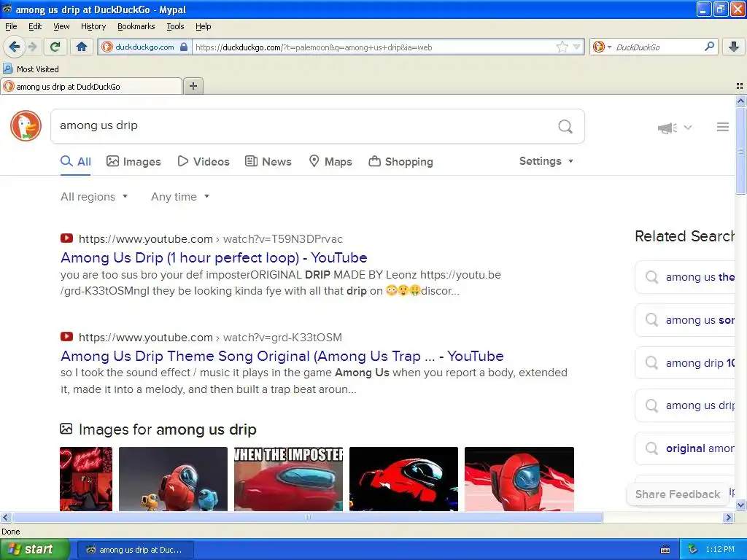This screenshot has width=747, height=560.
Task: Open the Edit menu
Action: 35,27
